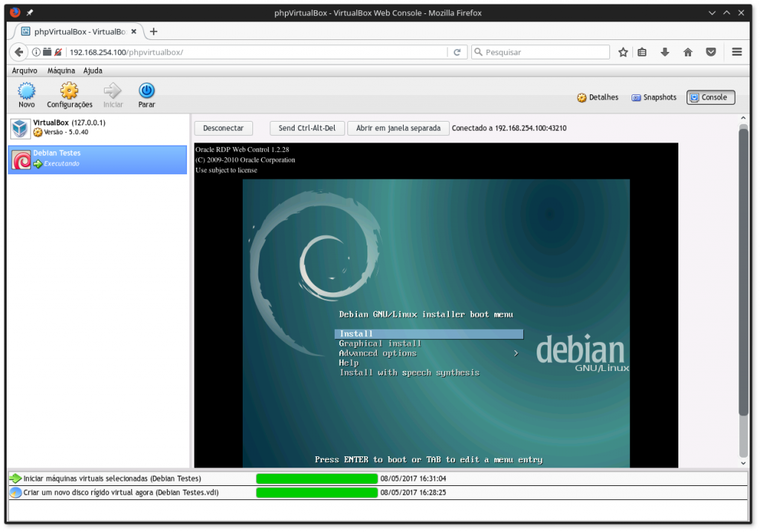Switch to the Snapshots view
The width and height of the screenshot is (760, 532).
(x=653, y=97)
